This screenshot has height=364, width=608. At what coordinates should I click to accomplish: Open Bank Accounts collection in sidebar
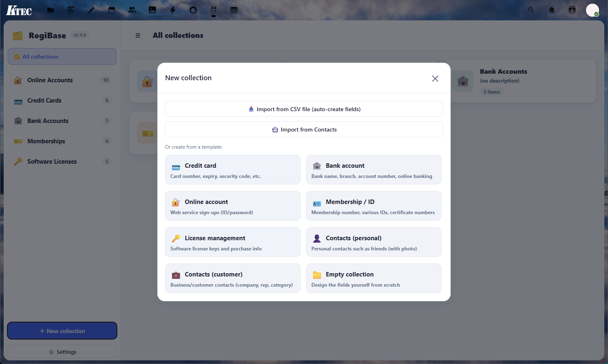pos(62,121)
